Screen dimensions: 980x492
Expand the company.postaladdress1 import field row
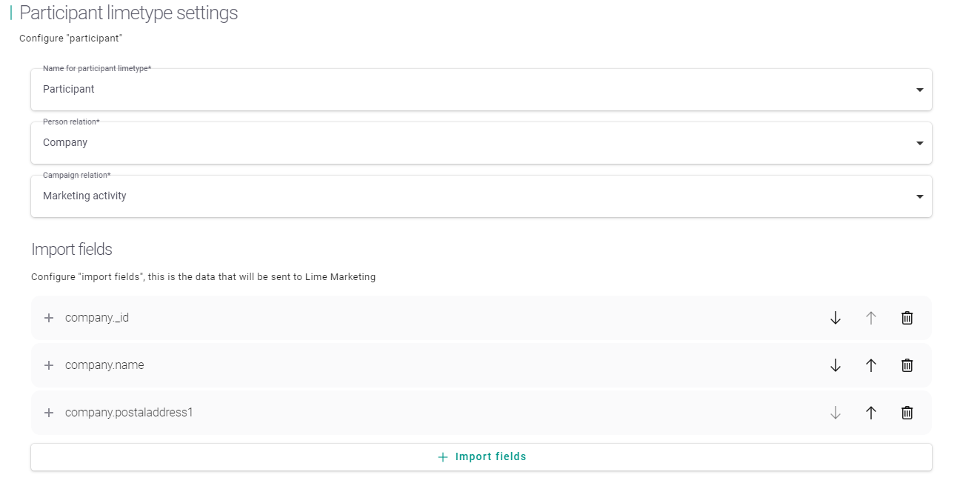click(49, 413)
